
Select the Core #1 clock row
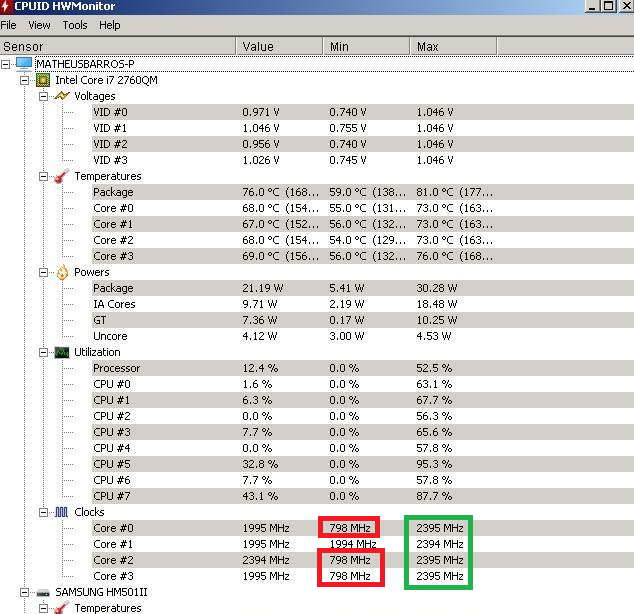pos(363,544)
